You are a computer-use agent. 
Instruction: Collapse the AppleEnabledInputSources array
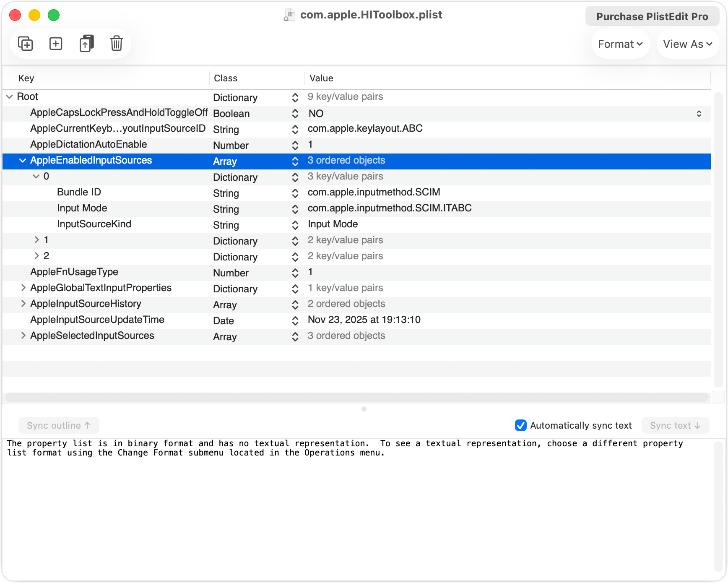22,161
